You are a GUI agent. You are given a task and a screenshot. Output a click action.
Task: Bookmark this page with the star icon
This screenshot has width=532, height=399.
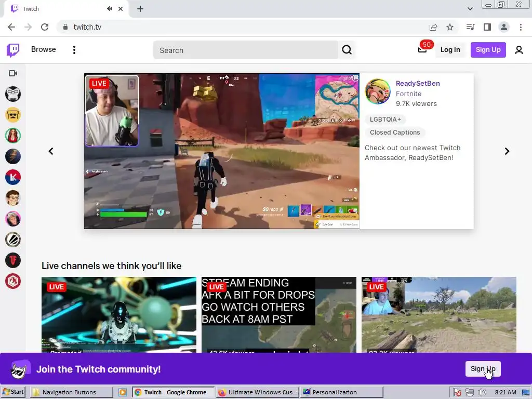pyautogui.click(x=450, y=27)
